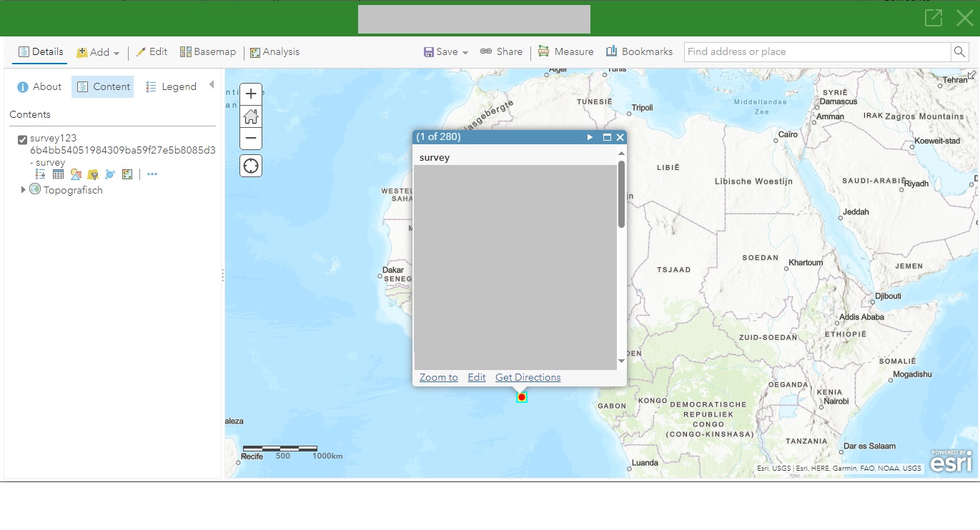Switch to the Content tab
This screenshot has width=980, height=530.
(x=102, y=86)
